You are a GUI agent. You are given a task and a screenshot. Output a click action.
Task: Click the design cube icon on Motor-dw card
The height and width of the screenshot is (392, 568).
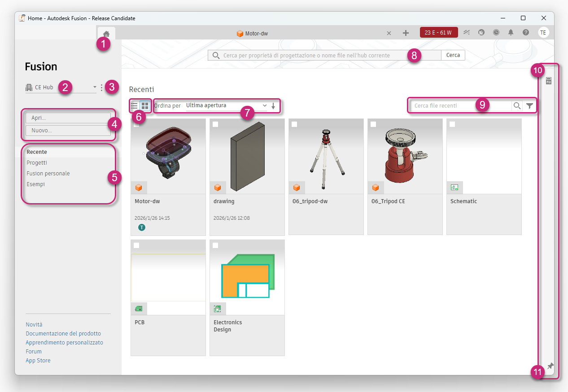point(139,187)
